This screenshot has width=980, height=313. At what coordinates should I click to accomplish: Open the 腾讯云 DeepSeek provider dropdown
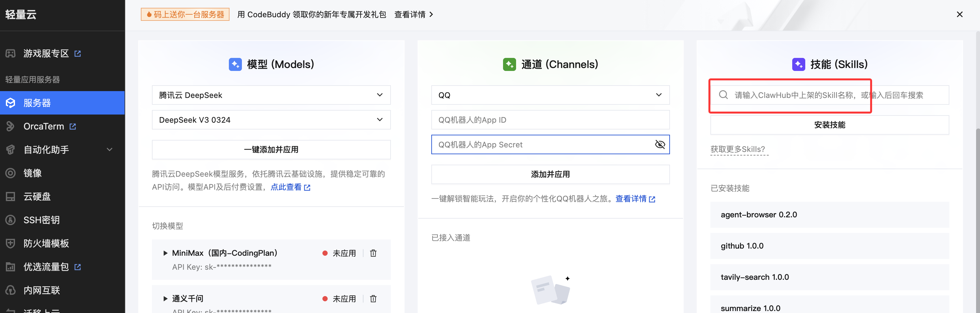point(271,95)
